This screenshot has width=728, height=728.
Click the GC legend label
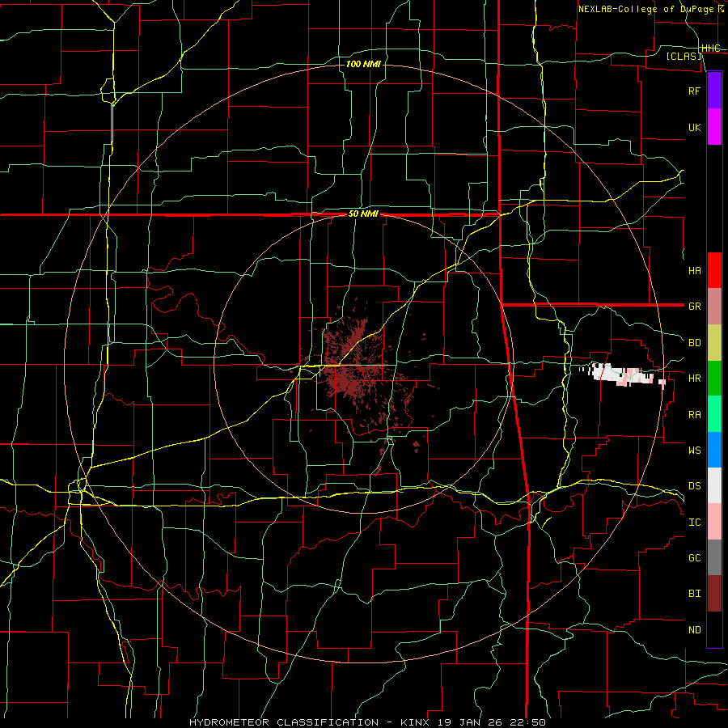[694, 558]
